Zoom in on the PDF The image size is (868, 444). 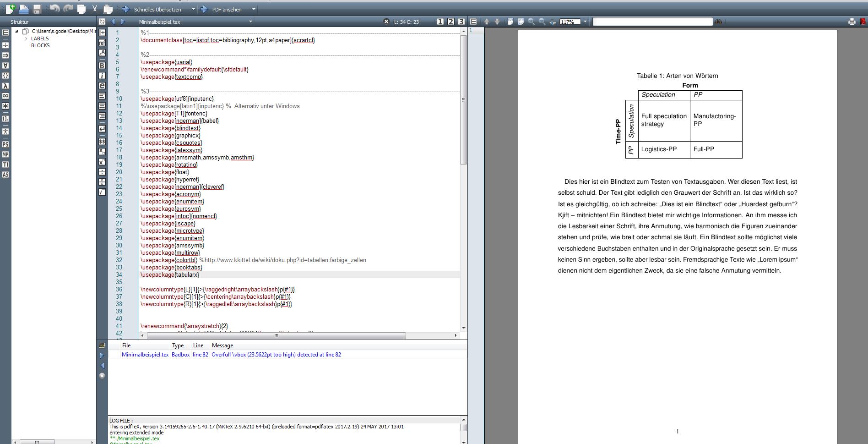tap(532, 22)
